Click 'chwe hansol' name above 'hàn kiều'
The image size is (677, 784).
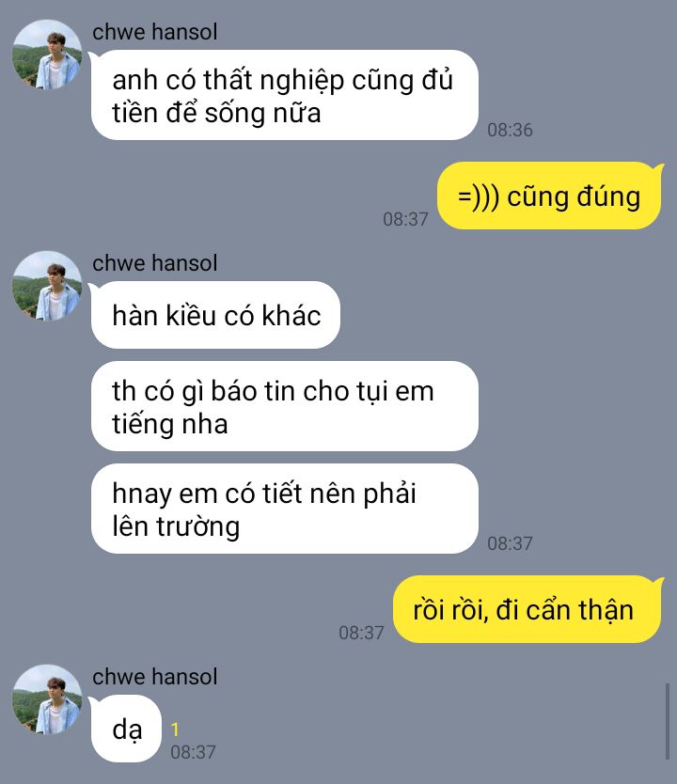coord(154,263)
